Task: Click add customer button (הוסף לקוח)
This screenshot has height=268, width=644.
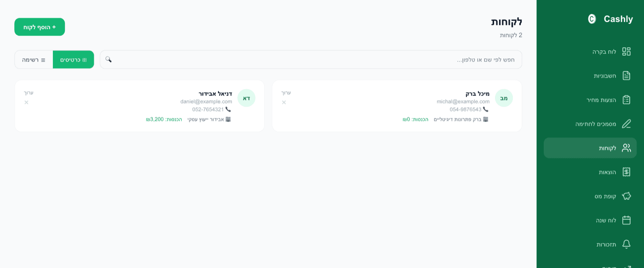Action: [40, 27]
